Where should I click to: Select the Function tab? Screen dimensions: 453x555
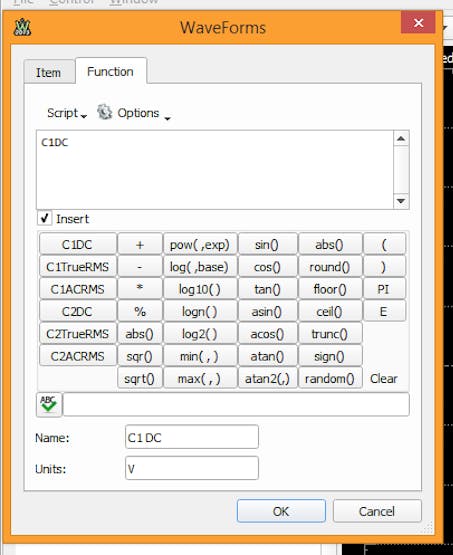[110, 71]
